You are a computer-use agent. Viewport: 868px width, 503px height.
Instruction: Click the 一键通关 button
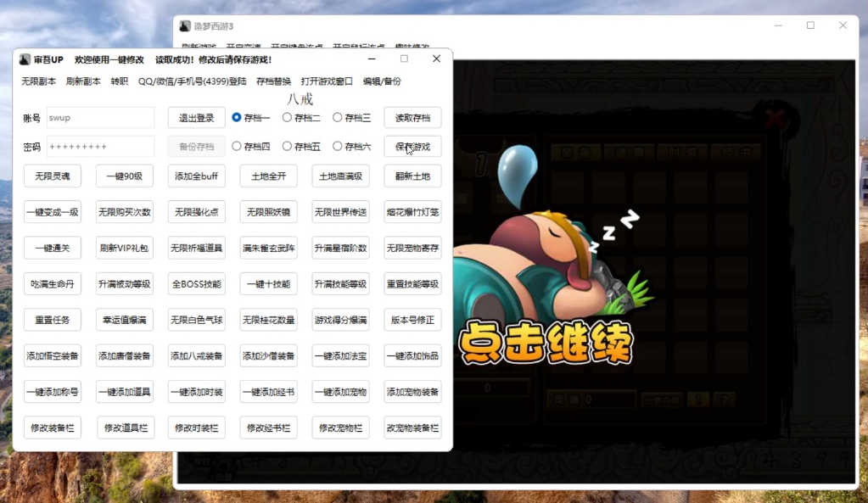(x=53, y=248)
